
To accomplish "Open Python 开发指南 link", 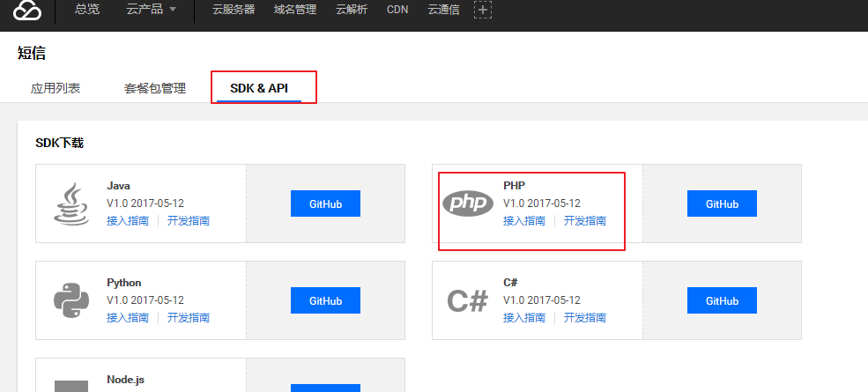I will pyautogui.click(x=189, y=318).
